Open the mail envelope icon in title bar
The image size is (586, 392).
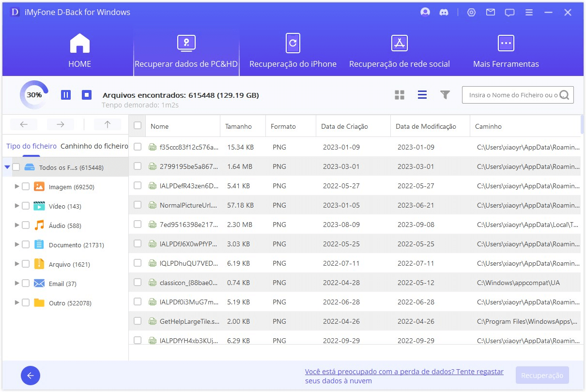click(x=491, y=13)
